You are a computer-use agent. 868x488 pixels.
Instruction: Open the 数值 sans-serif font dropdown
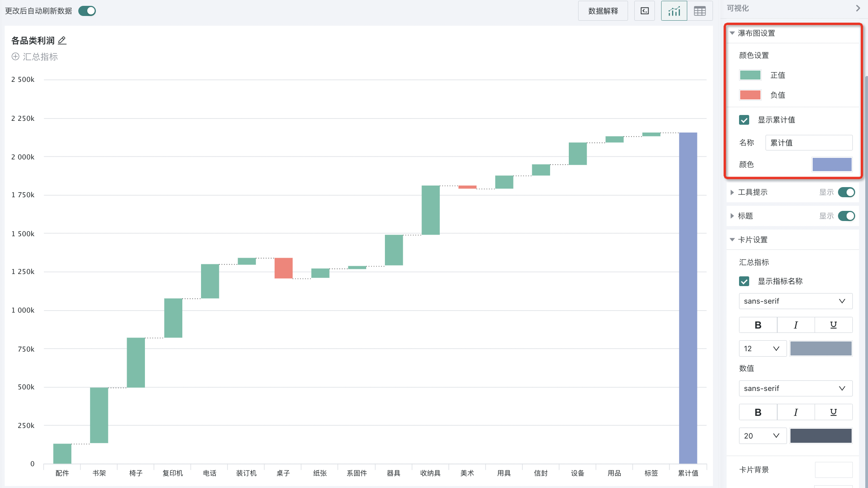pos(795,388)
